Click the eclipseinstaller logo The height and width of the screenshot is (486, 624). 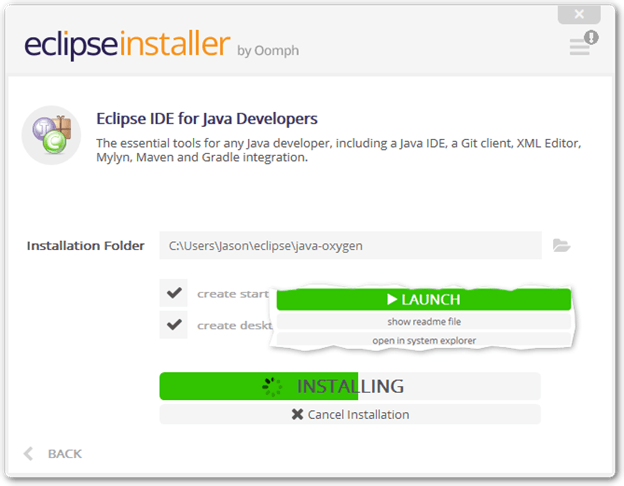[x=127, y=45]
